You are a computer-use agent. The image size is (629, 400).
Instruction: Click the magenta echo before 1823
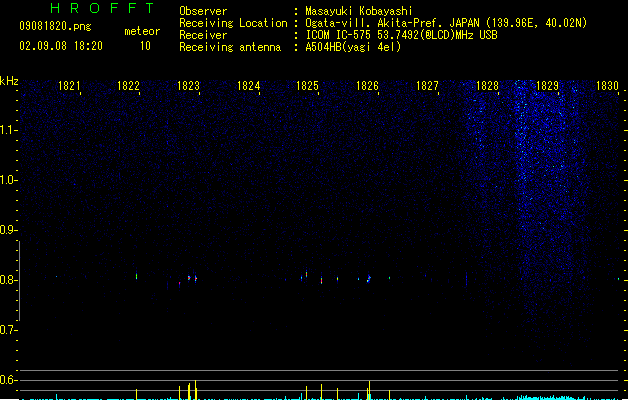tap(179, 284)
